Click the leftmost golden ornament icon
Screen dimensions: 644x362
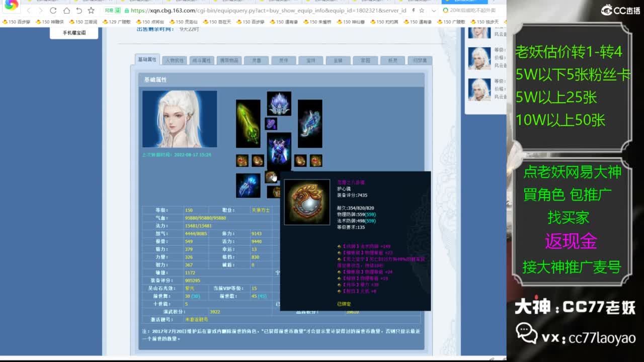242,160
